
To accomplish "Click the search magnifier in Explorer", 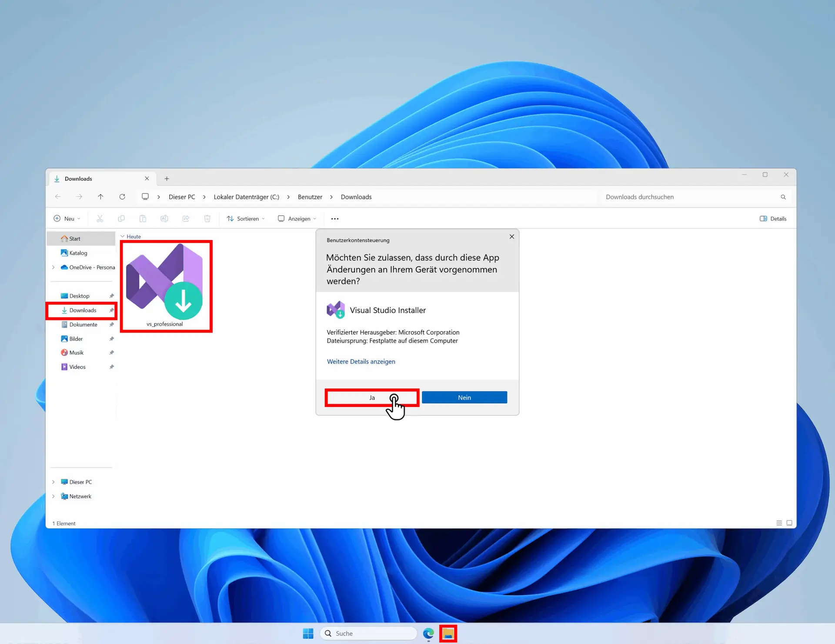I will (x=783, y=197).
